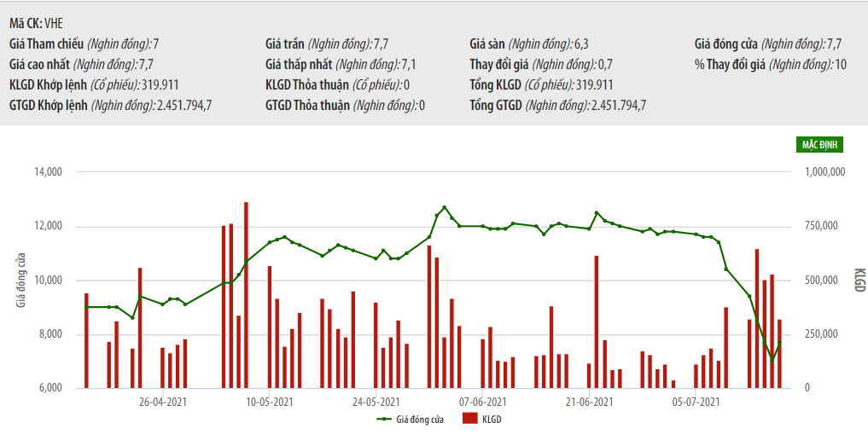868x440 pixels.
Task: Click the 1,000,000 label on the right axis
Action: coord(824,172)
